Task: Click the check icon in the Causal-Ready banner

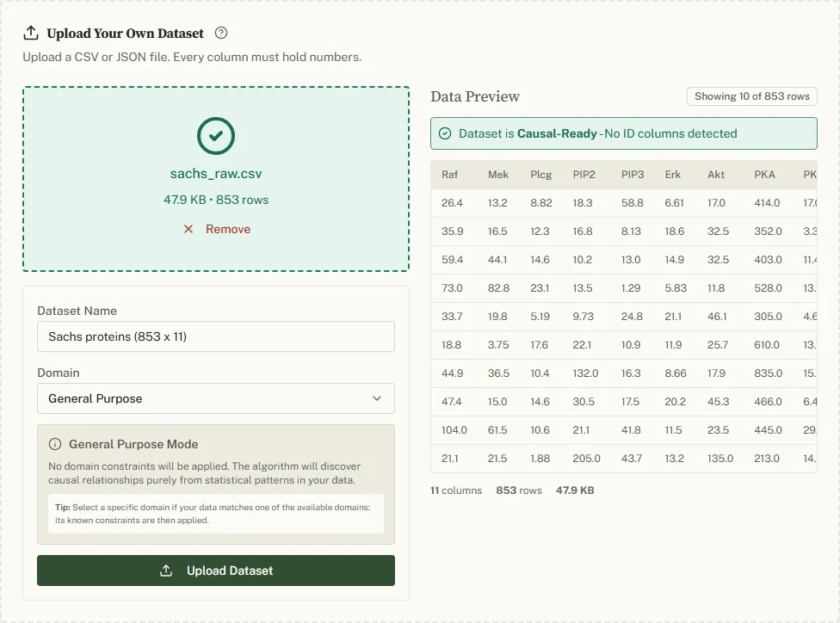Action: (x=445, y=133)
